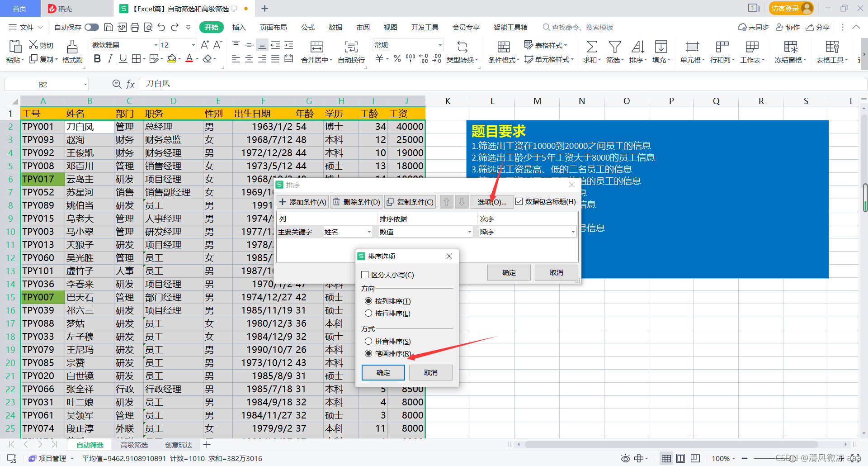Select sort by row (按行排序) radio button

click(368, 313)
